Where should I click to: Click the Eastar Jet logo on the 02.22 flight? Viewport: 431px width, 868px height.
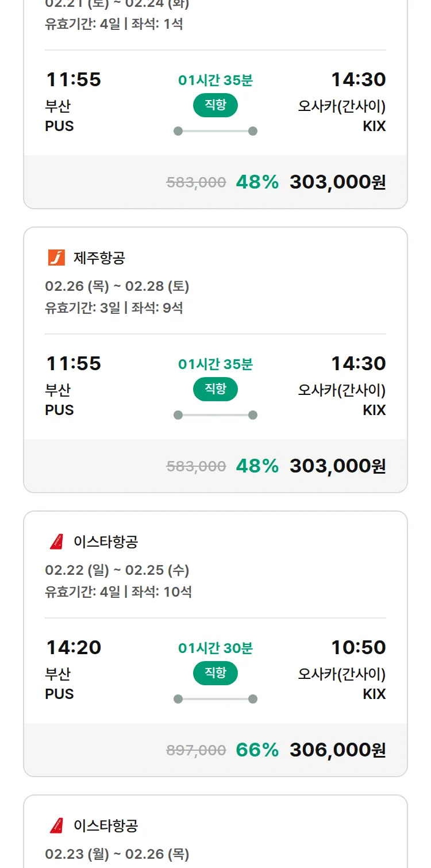[56, 541]
